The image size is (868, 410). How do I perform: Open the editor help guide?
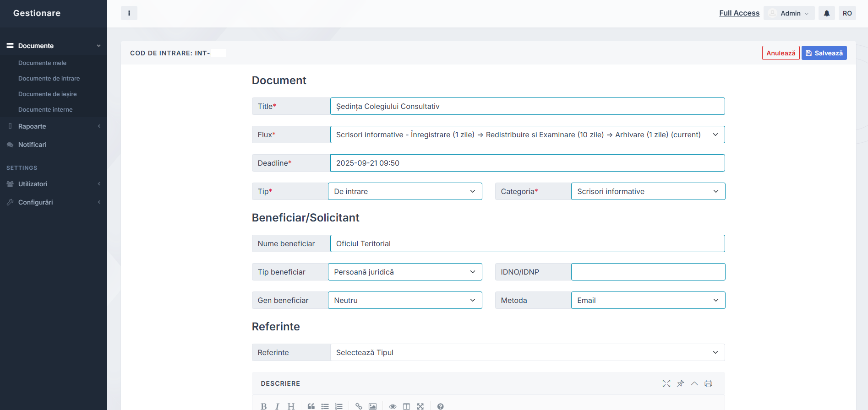[x=440, y=406]
